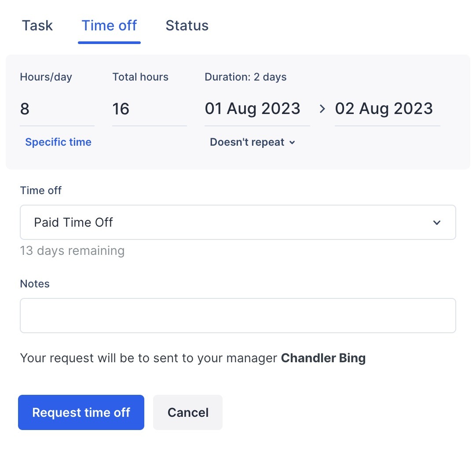
Task: Edit the Hours/day field showing 8
Action: (x=57, y=109)
